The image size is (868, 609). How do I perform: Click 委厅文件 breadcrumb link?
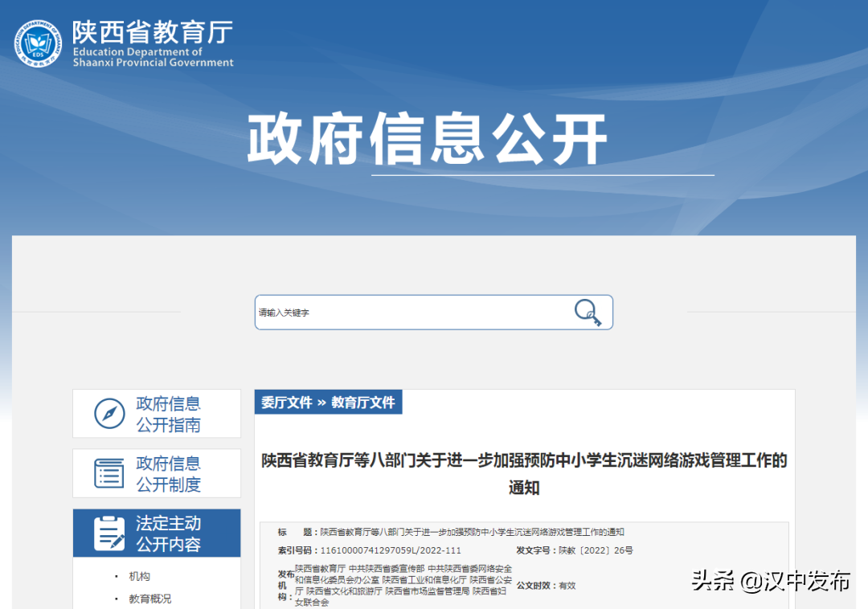click(x=287, y=403)
